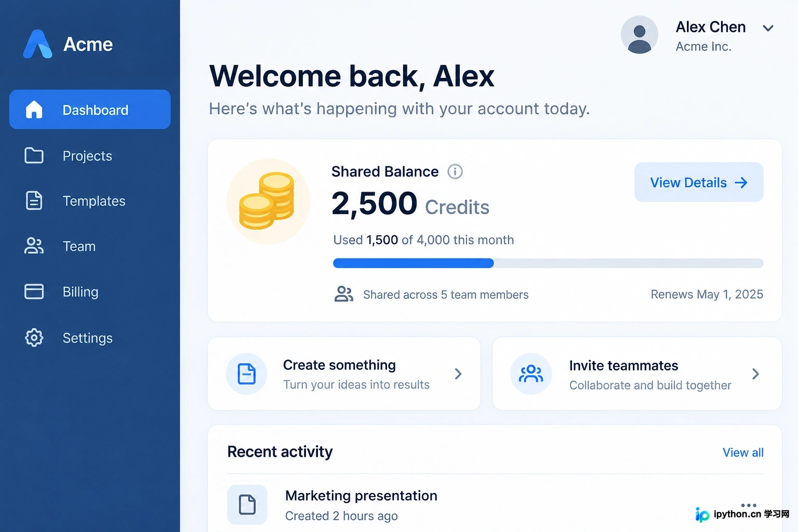Click the Projects folder icon
The image size is (798, 532).
[x=34, y=155]
